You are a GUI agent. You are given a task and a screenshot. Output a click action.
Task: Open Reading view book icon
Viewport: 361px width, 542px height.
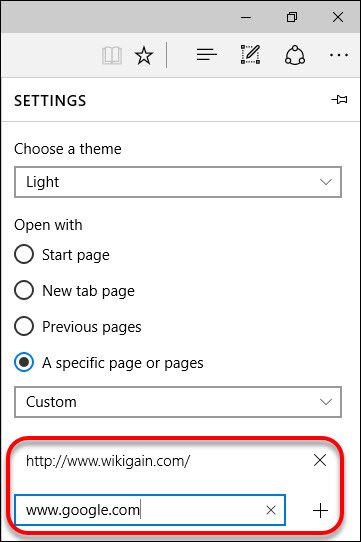coord(112,55)
